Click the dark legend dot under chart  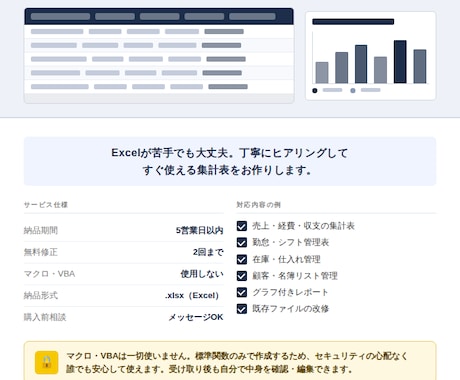coord(315,90)
